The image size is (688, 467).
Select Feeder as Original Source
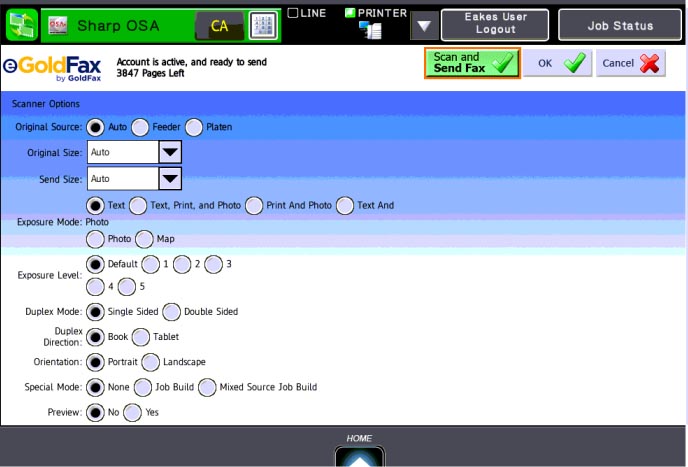pos(140,127)
